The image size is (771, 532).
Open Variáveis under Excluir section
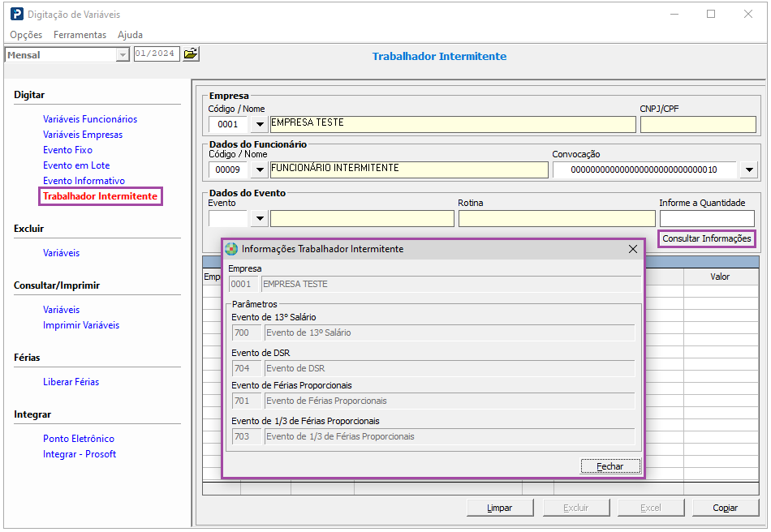(61, 253)
